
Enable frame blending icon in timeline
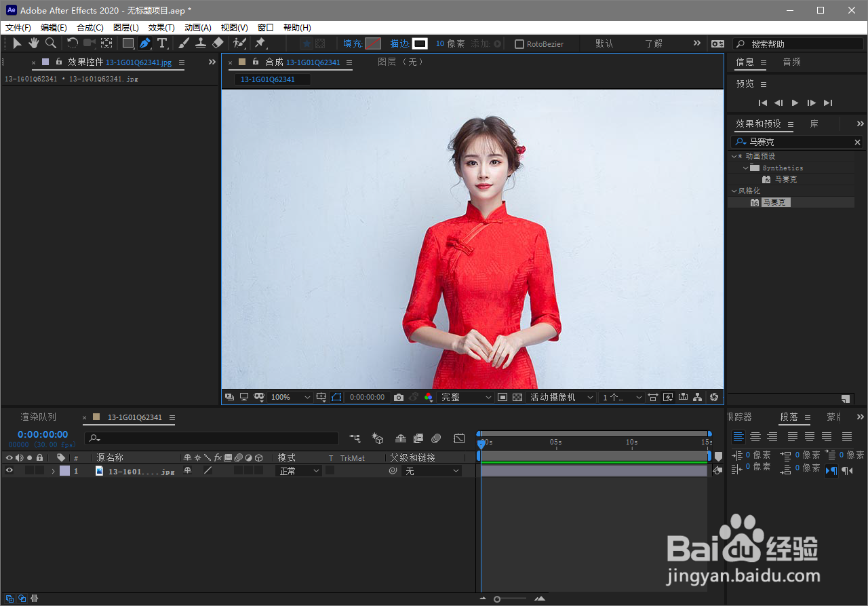pyautogui.click(x=418, y=439)
